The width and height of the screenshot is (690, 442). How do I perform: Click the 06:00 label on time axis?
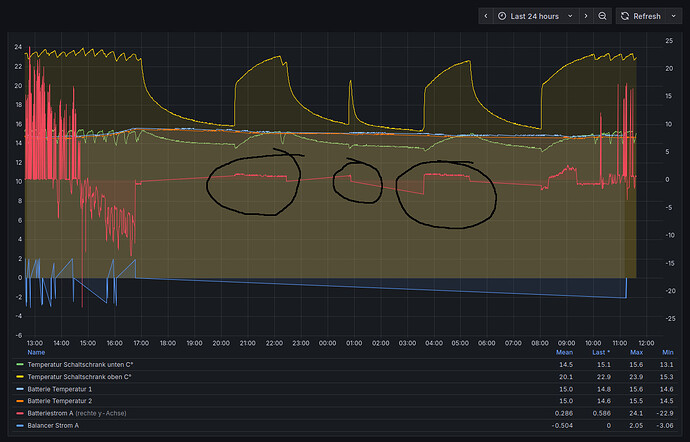pyautogui.click(x=487, y=343)
